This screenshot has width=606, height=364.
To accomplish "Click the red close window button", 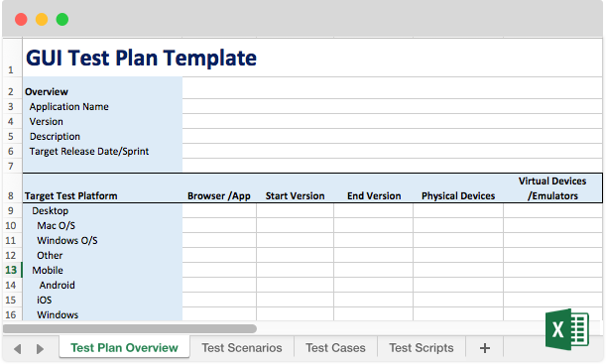I will (x=21, y=19).
